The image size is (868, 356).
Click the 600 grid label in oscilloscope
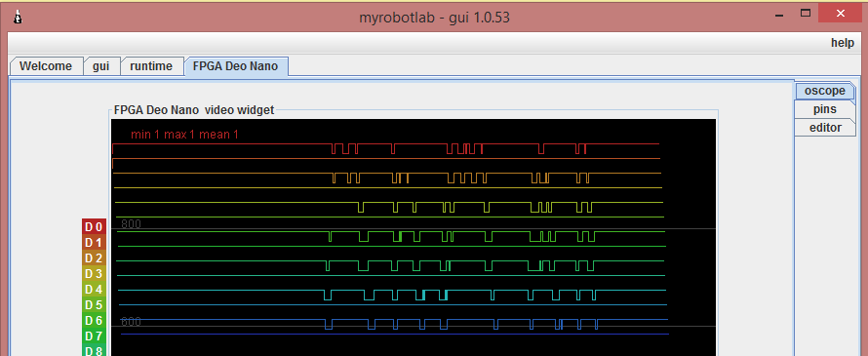[x=132, y=322]
